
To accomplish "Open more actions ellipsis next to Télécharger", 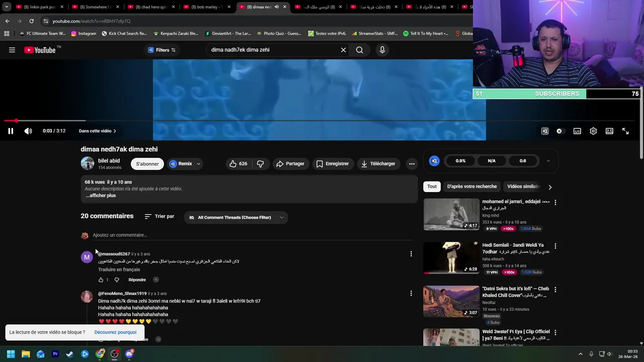I will (x=412, y=164).
